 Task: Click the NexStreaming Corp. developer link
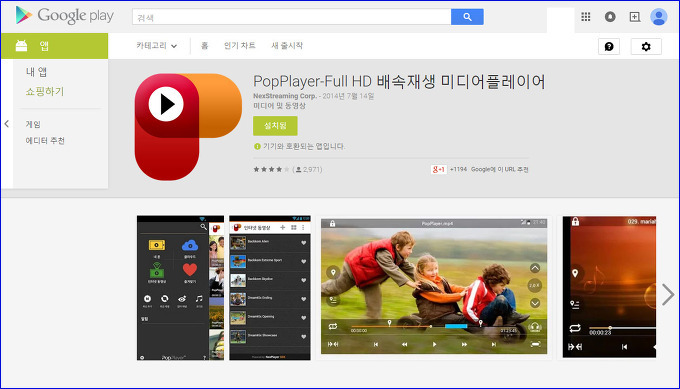coord(285,96)
